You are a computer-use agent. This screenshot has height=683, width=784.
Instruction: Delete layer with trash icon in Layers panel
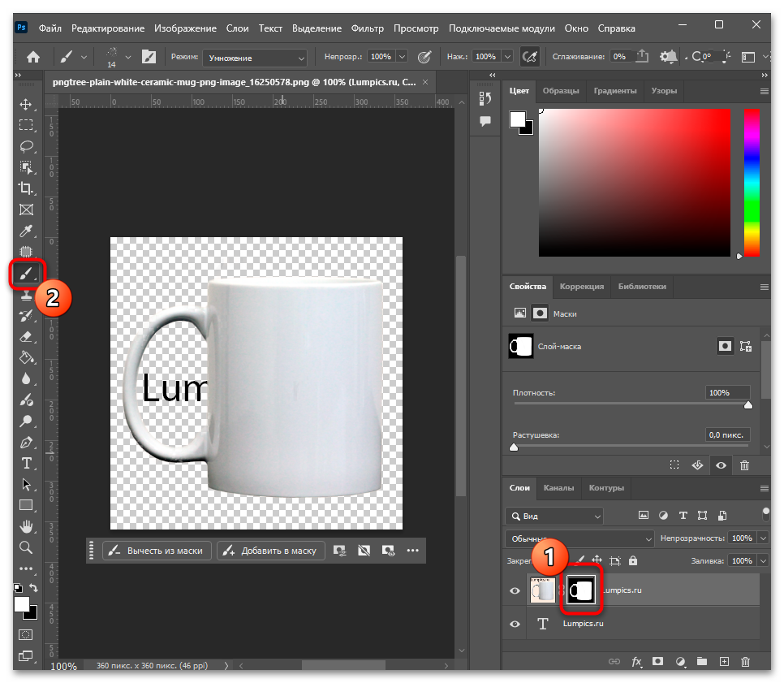pyautogui.click(x=745, y=662)
